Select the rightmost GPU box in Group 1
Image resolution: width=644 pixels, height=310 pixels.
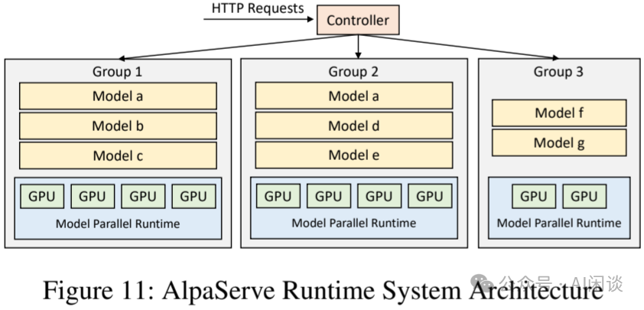tap(194, 197)
